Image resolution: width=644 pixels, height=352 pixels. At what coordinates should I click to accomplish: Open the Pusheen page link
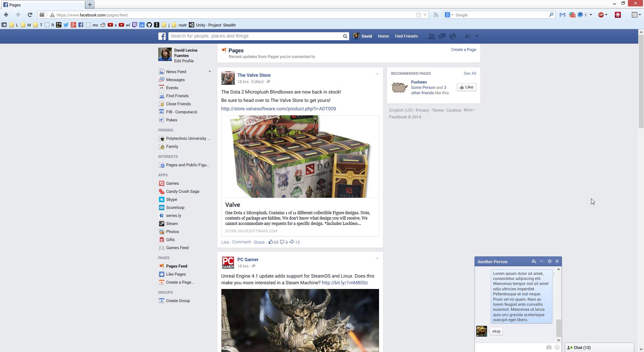(419, 82)
